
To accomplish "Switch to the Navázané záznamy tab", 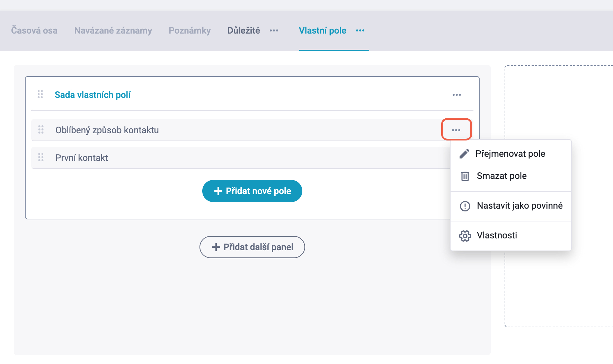I will 113,30.
